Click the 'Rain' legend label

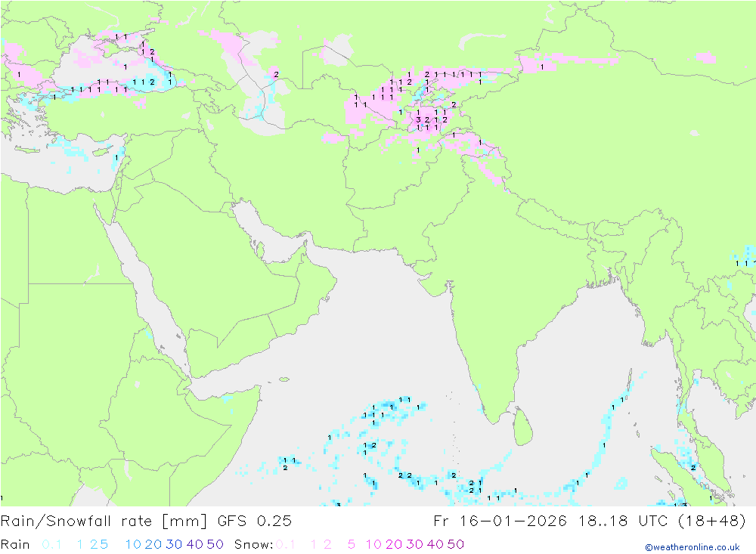pos(15,544)
